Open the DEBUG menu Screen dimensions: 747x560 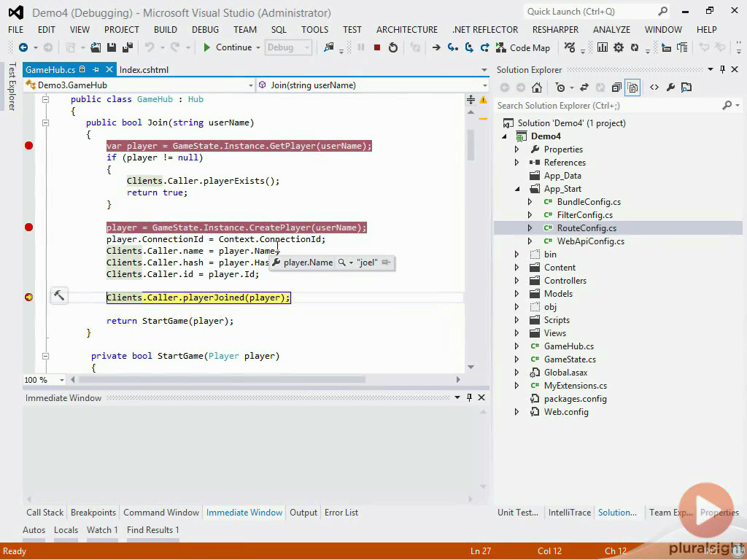205,29
